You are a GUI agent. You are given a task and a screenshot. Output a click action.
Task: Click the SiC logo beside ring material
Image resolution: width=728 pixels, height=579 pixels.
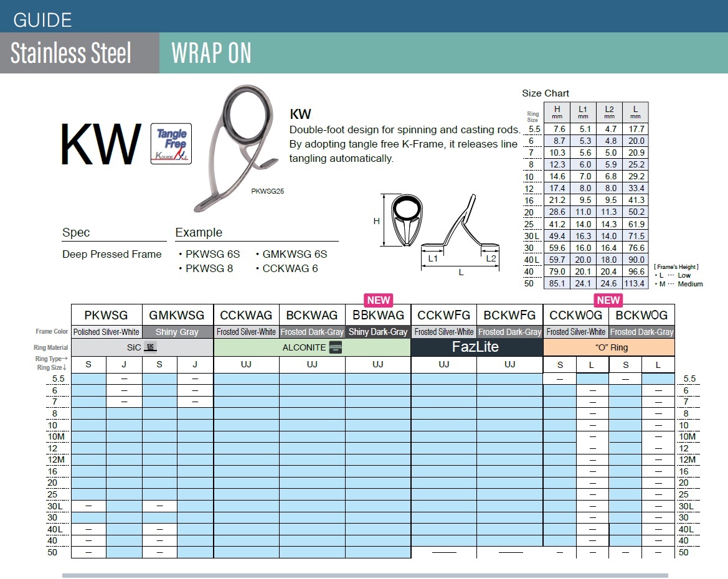point(150,347)
